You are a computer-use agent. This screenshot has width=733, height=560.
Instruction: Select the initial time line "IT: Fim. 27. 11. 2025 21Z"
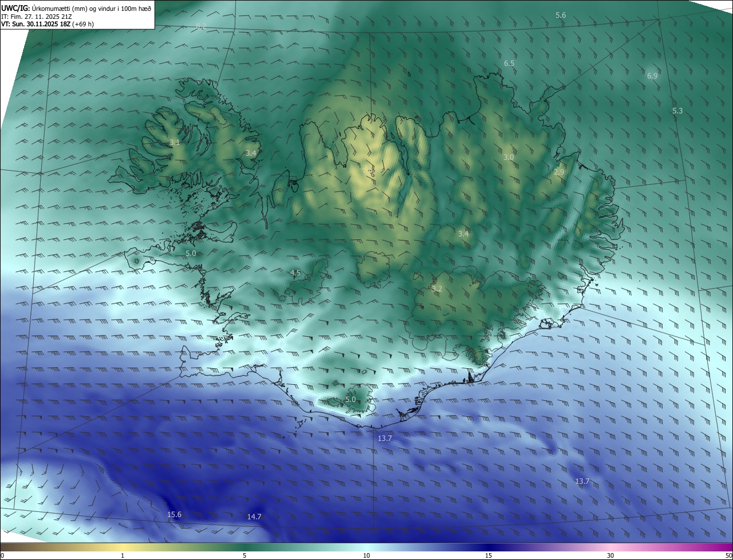[x=37, y=16]
